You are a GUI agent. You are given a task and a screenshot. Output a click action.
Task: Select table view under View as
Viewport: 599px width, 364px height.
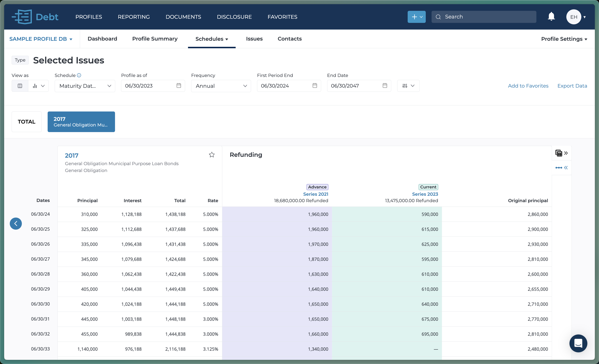click(20, 85)
